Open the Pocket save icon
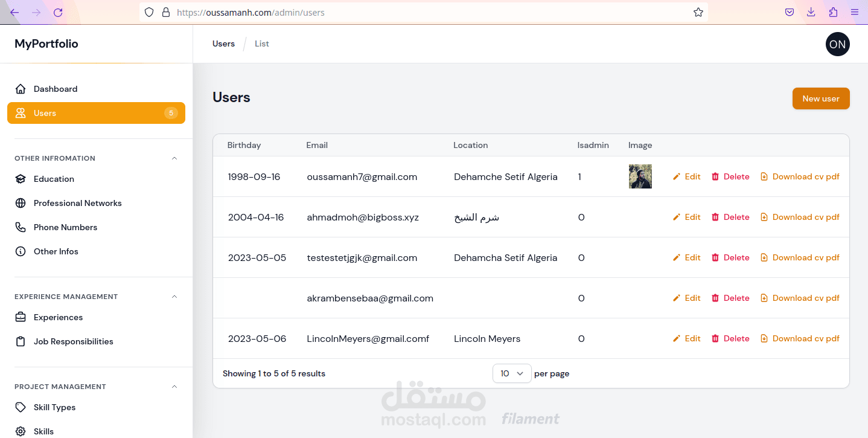Viewport: 868px width, 438px height. (790, 12)
